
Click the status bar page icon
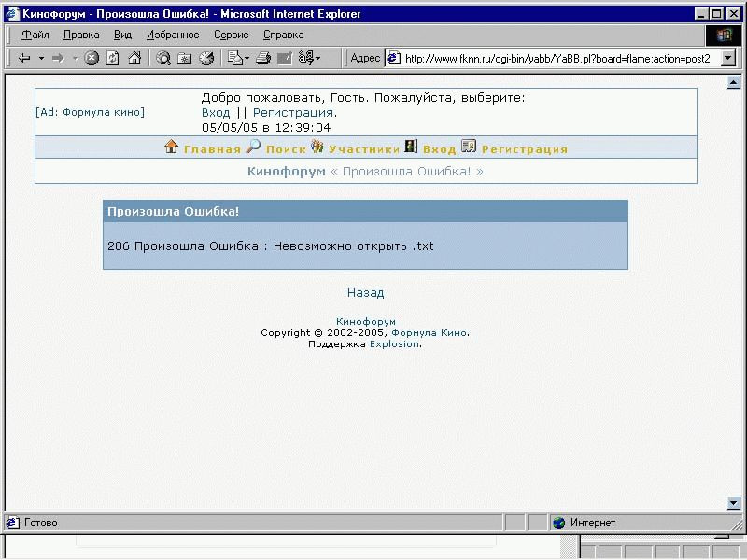pyautogui.click(x=13, y=523)
